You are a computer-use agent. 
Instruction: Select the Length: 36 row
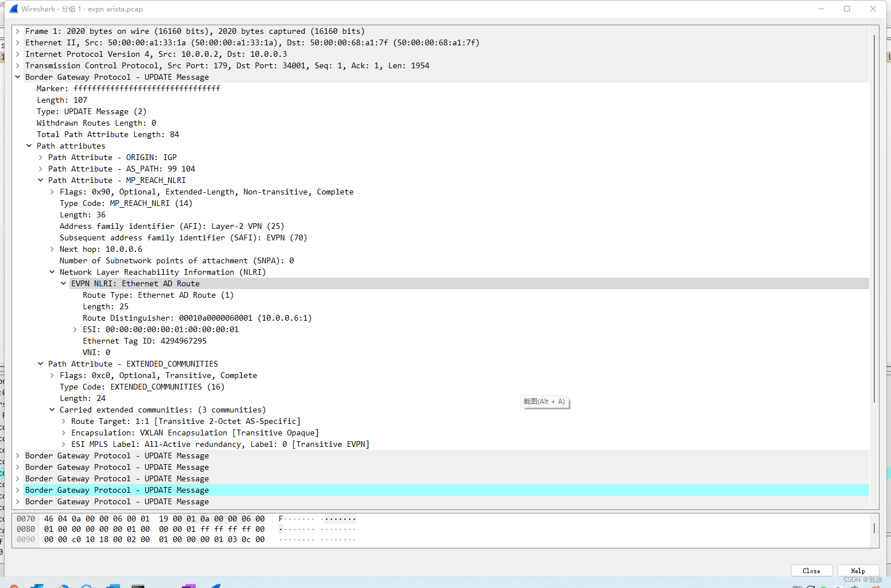tap(441, 215)
